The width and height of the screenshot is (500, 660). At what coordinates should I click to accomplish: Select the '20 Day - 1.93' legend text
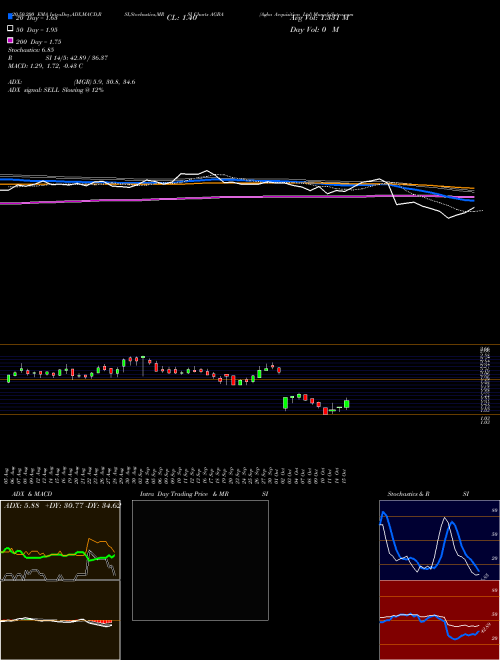pyautogui.click(x=36, y=18)
